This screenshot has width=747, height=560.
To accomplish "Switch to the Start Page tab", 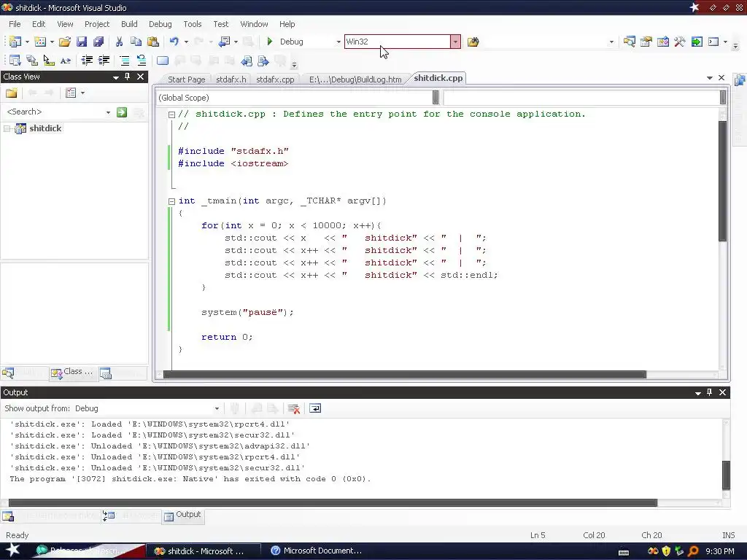I will coord(186,79).
